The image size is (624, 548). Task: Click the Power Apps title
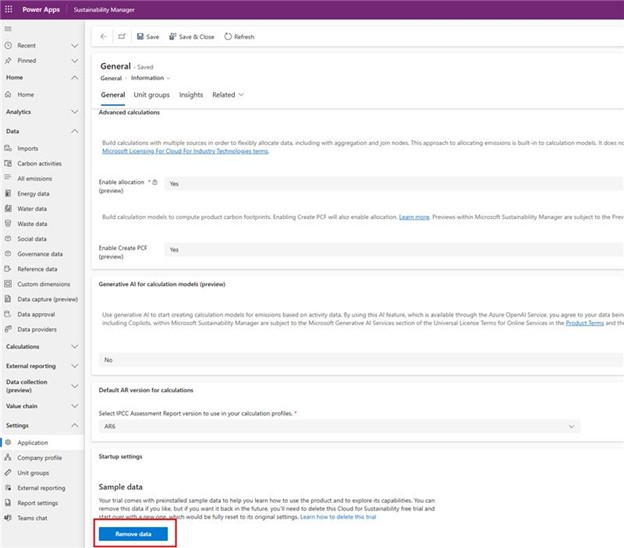[41, 9]
